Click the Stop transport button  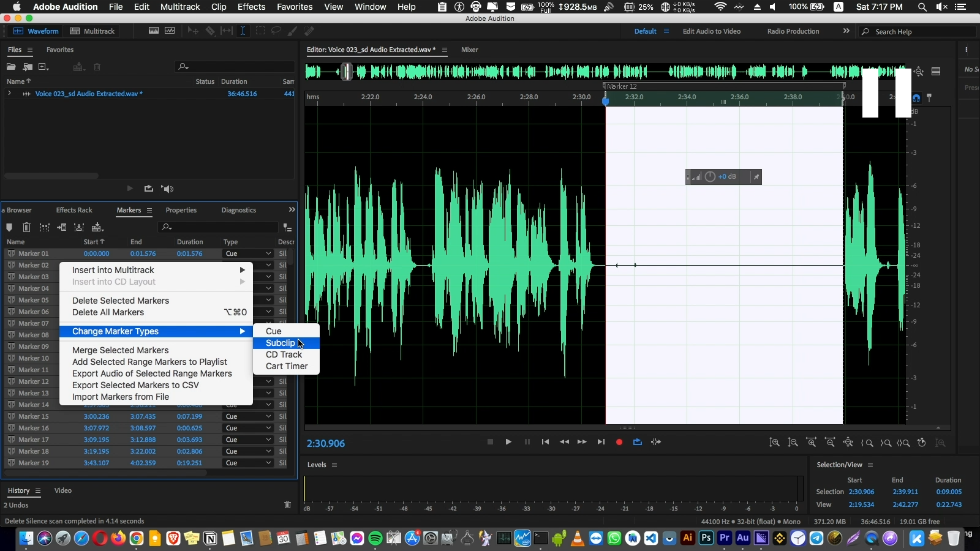pos(490,442)
